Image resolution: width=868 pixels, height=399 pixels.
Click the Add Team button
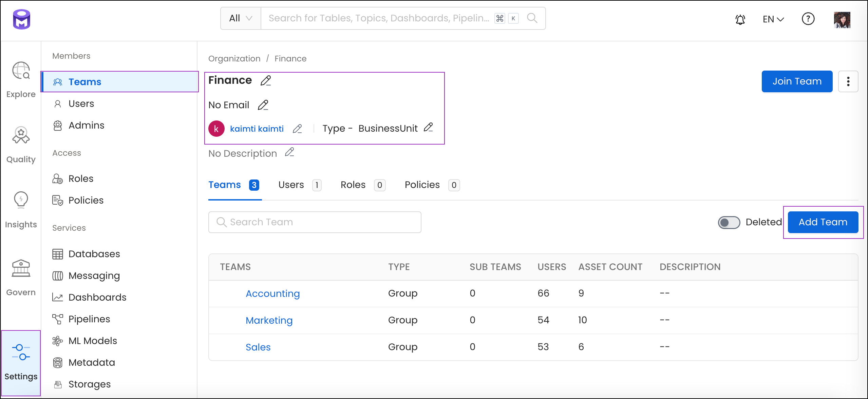823,222
